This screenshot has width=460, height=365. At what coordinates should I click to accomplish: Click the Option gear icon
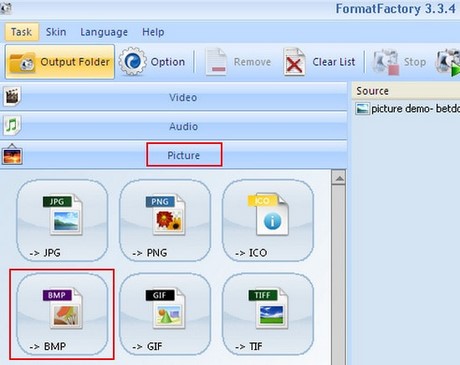click(132, 62)
